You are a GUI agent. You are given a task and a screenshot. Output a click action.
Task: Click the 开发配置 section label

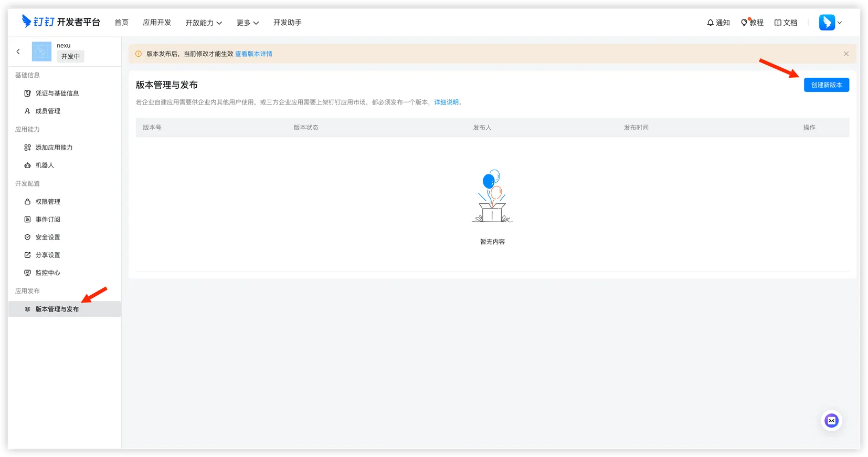click(x=27, y=184)
